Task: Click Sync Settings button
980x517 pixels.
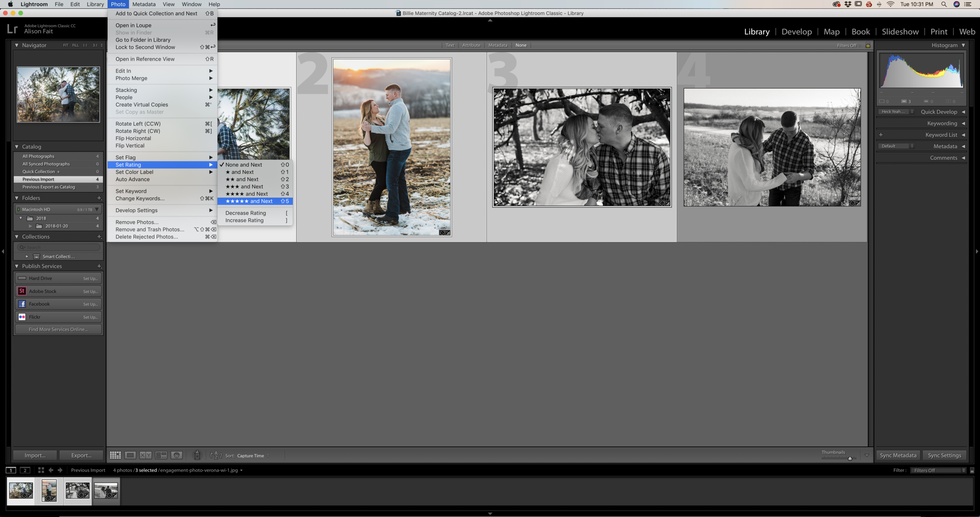Action: pos(944,455)
